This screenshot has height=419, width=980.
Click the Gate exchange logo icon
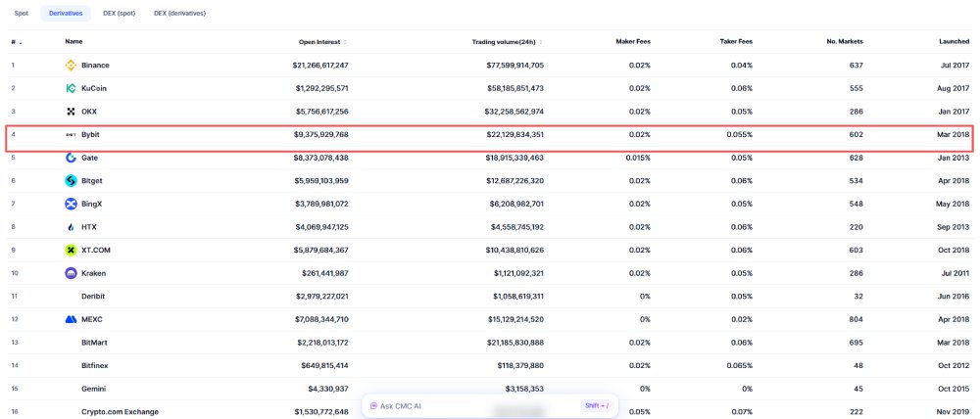point(71,158)
